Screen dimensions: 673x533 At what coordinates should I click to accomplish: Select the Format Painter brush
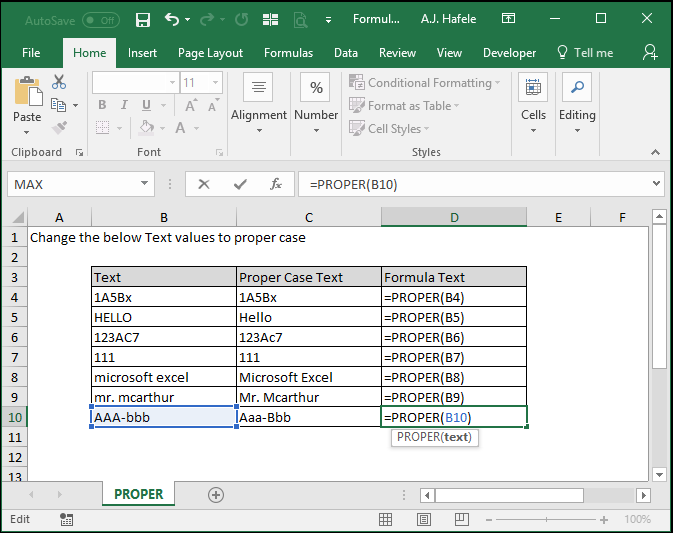[x=59, y=128]
